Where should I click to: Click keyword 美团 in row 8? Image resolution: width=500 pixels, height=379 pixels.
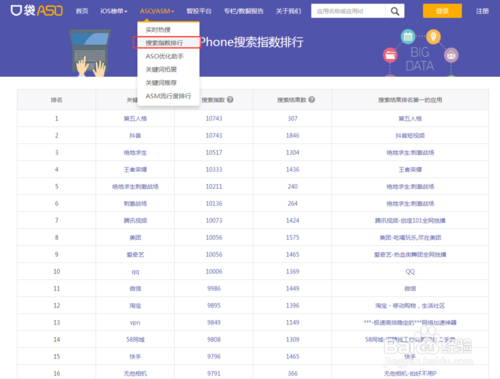pyautogui.click(x=135, y=237)
